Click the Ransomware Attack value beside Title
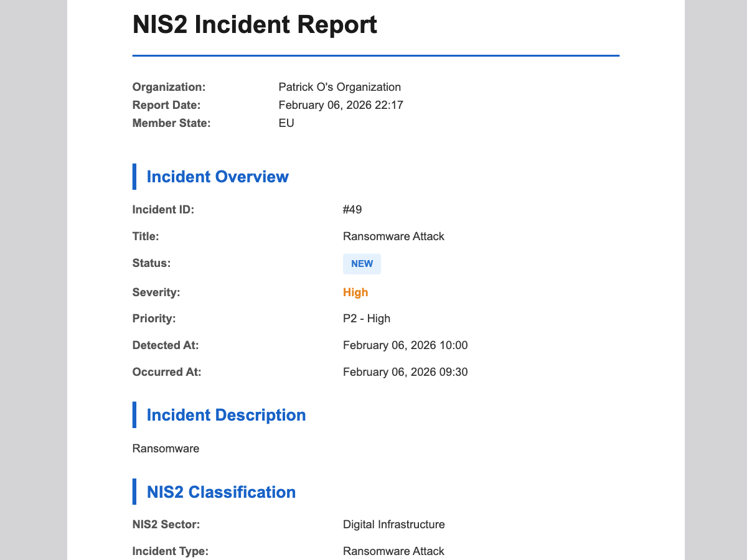 (x=393, y=236)
